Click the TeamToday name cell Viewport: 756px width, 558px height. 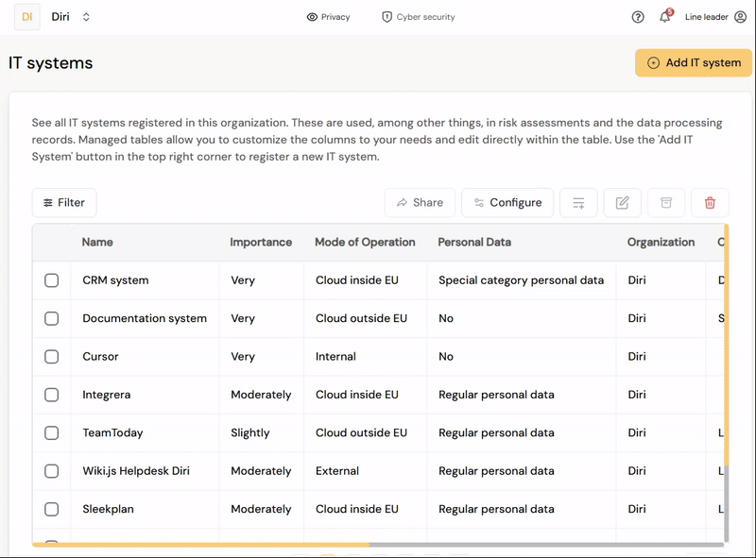[x=145, y=432]
